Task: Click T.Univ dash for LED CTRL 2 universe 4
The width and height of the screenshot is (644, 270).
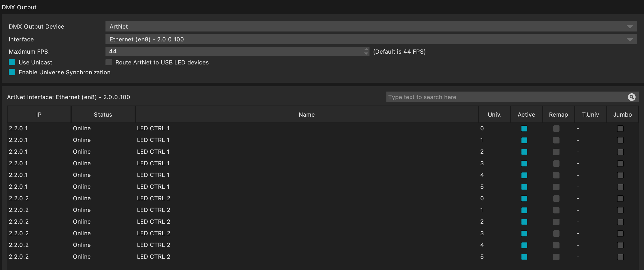Action: 578,245
